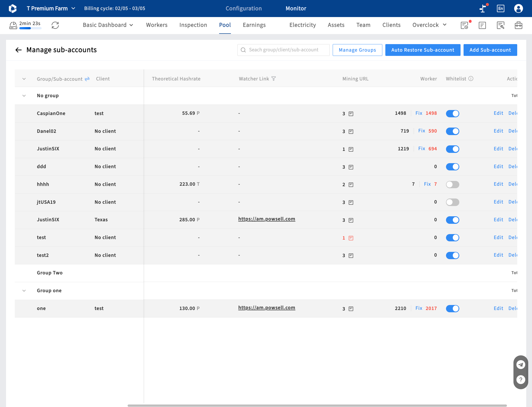532x407 pixels.
Task: Open the toolbox icon in toolbar
Action: click(518, 25)
